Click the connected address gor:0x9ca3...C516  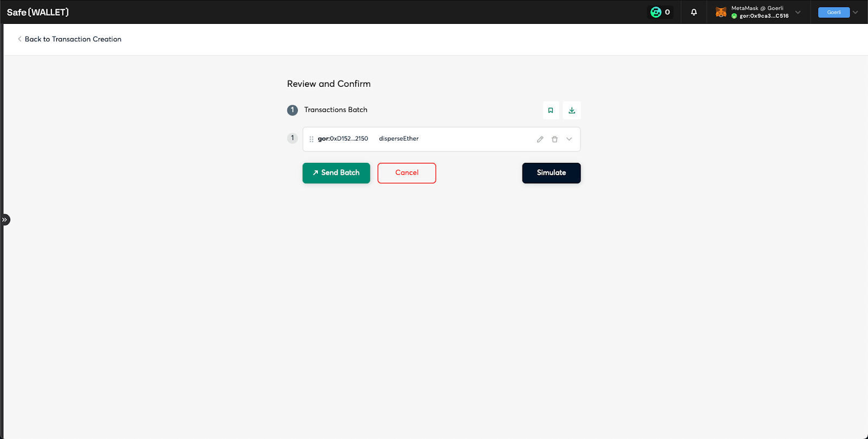(764, 16)
